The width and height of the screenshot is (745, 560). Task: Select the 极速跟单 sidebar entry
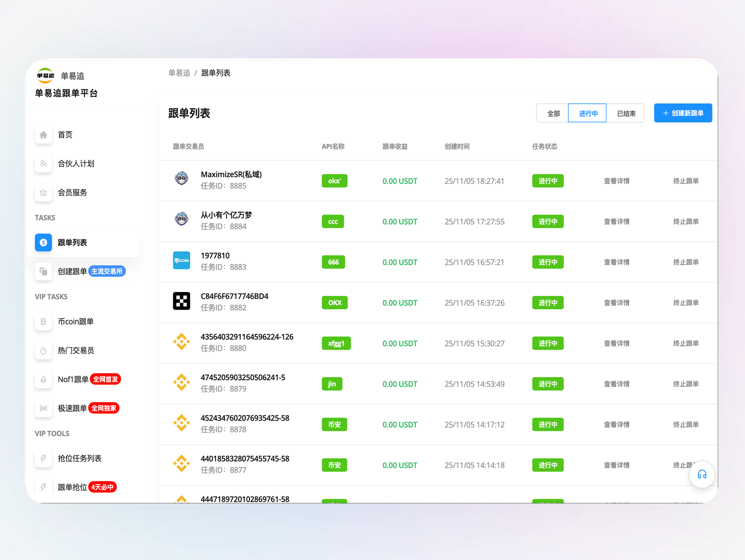pos(71,408)
